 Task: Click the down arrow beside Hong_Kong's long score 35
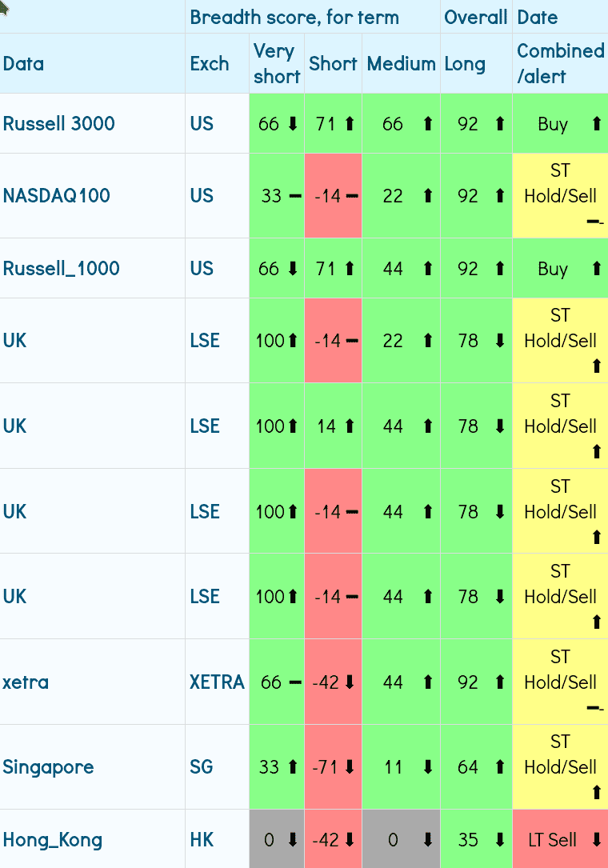(500, 840)
